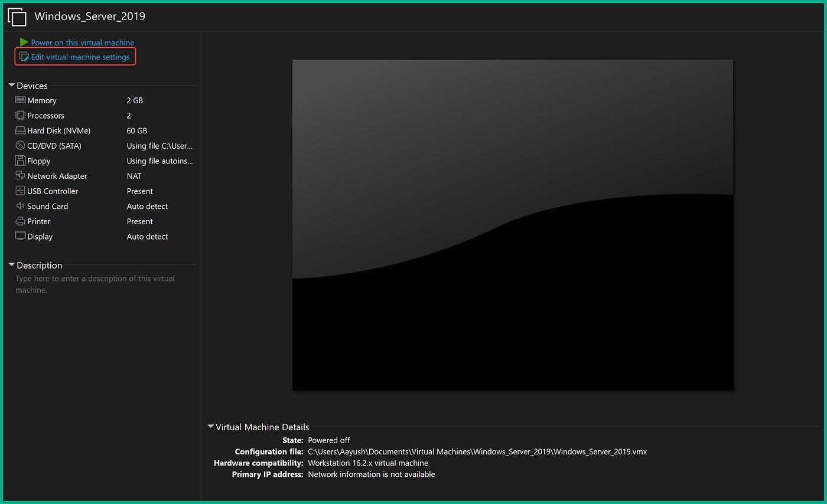Click the Processors chip icon

coord(20,115)
